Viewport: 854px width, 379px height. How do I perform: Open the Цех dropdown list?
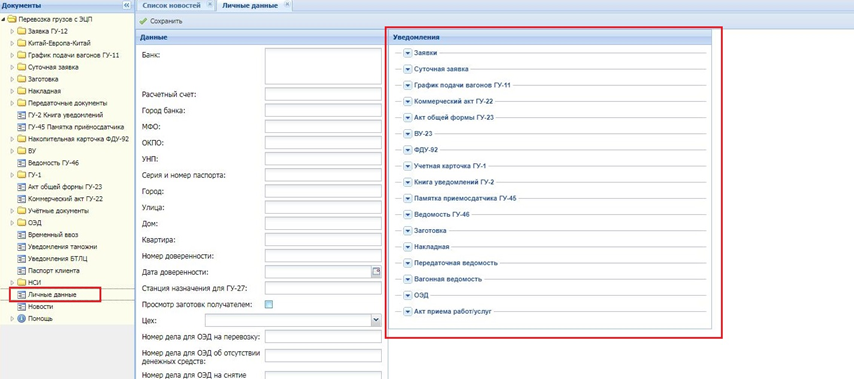[376, 320]
